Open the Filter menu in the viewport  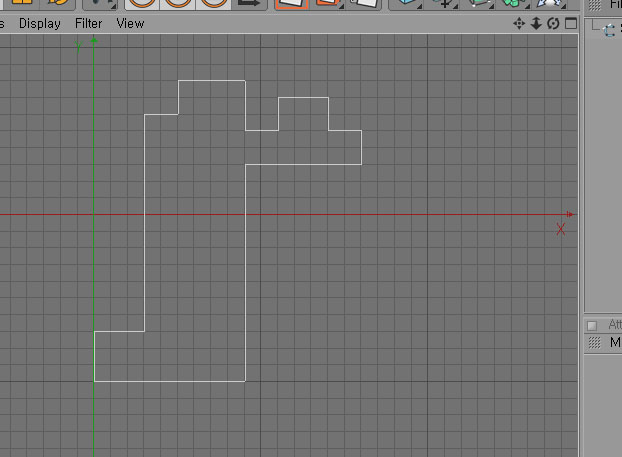(x=88, y=24)
